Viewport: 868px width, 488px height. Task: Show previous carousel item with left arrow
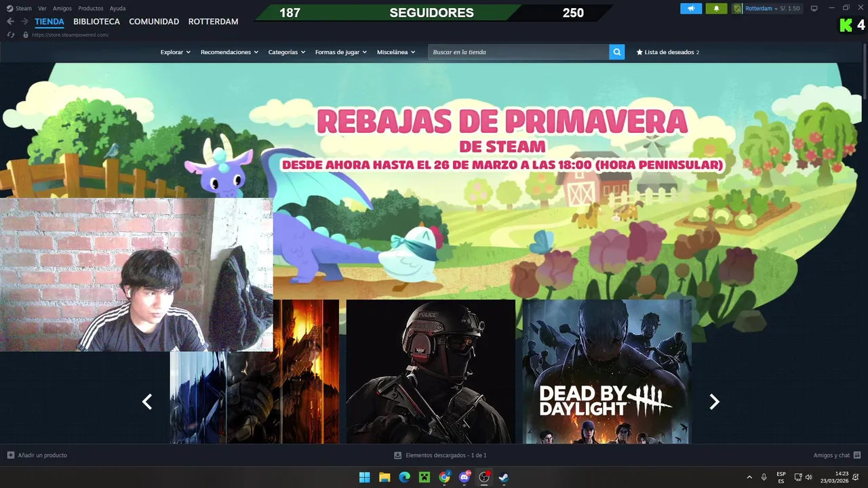tap(147, 402)
